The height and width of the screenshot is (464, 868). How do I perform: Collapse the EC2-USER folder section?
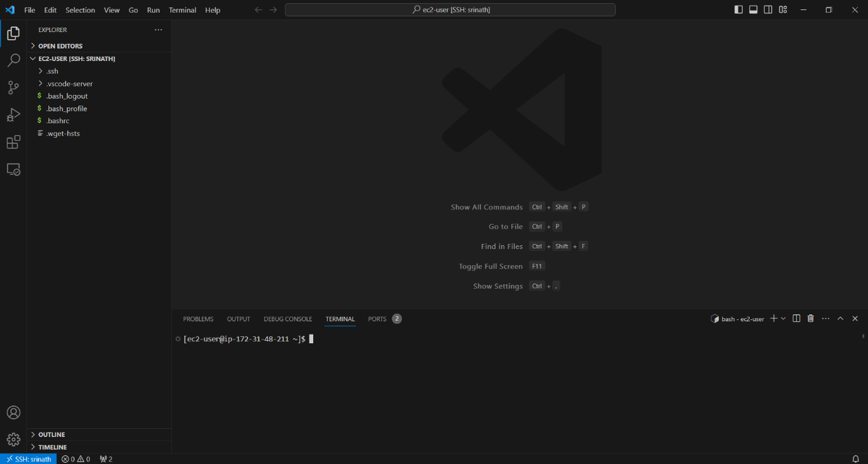pos(99,58)
